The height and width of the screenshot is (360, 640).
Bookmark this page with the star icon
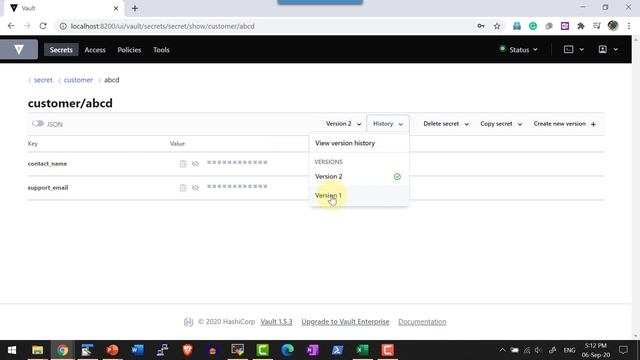[497, 26]
